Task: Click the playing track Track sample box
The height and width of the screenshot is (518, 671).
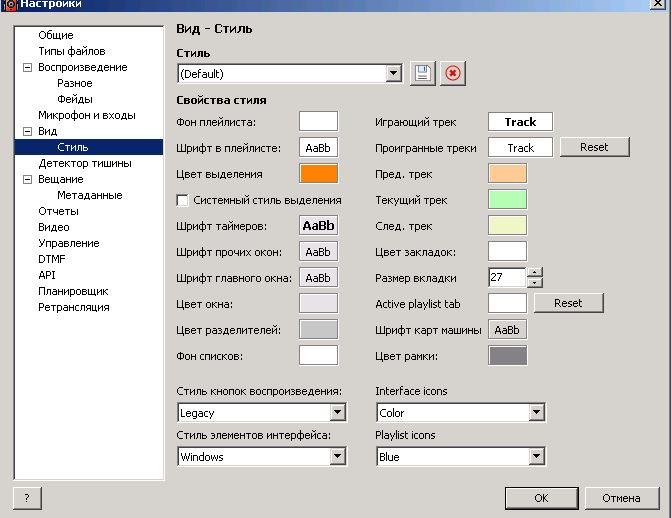Action: 520,121
